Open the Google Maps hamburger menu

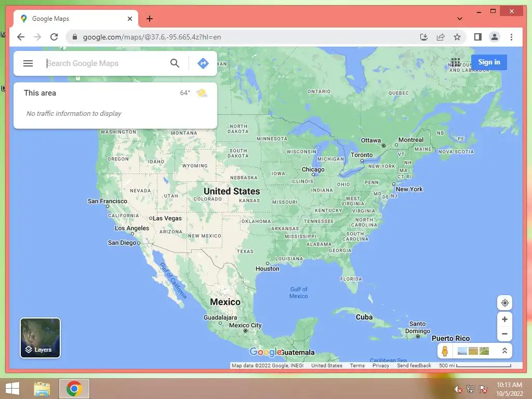28,63
